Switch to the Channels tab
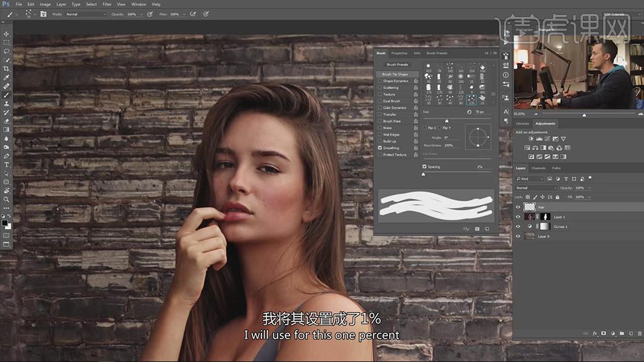Viewport: 644px width, 362px height. pos(538,168)
